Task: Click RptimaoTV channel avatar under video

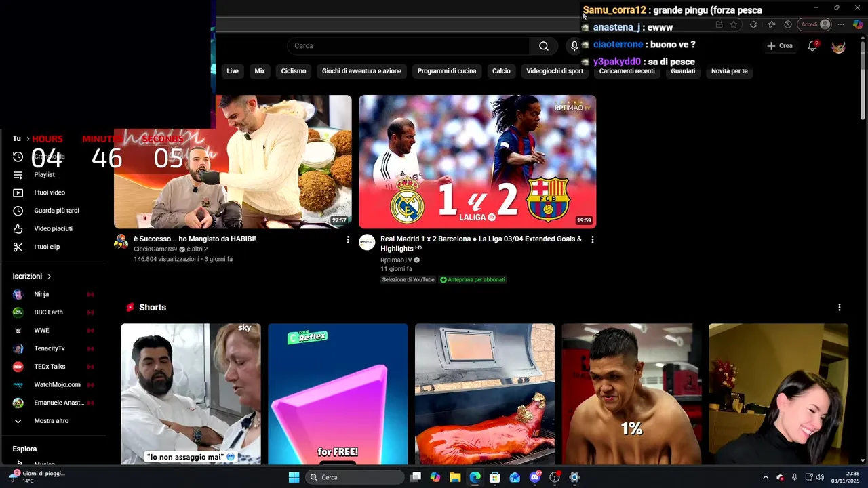Action: click(x=367, y=242)
